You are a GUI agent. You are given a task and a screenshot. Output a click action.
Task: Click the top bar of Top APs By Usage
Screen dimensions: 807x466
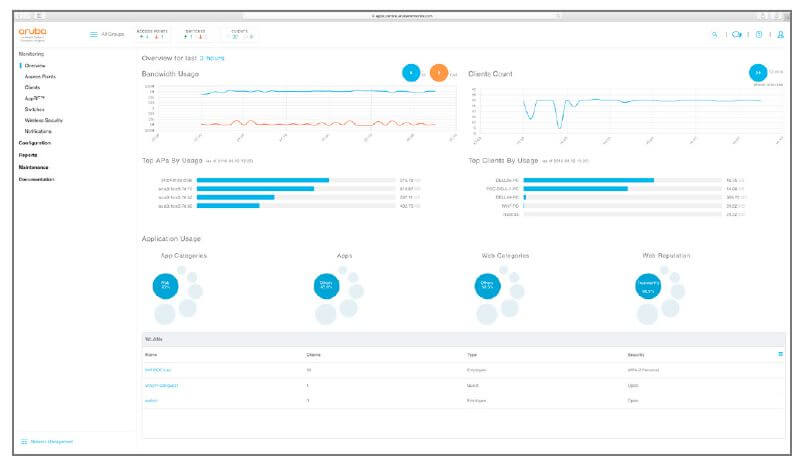262,180
